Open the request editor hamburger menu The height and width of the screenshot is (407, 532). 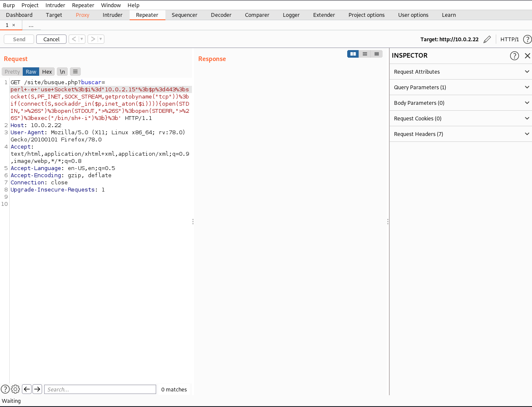pyautogui.click(x=75, y=72)
